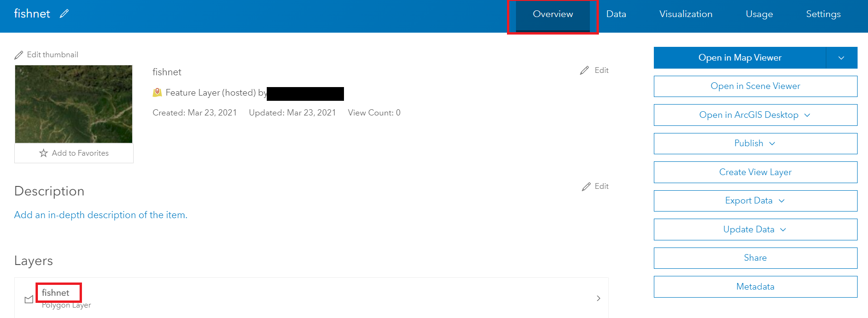This screenshot has width=868, height=318.
Task: Go to the Settings tab
Action: click(x=823, y=14)
